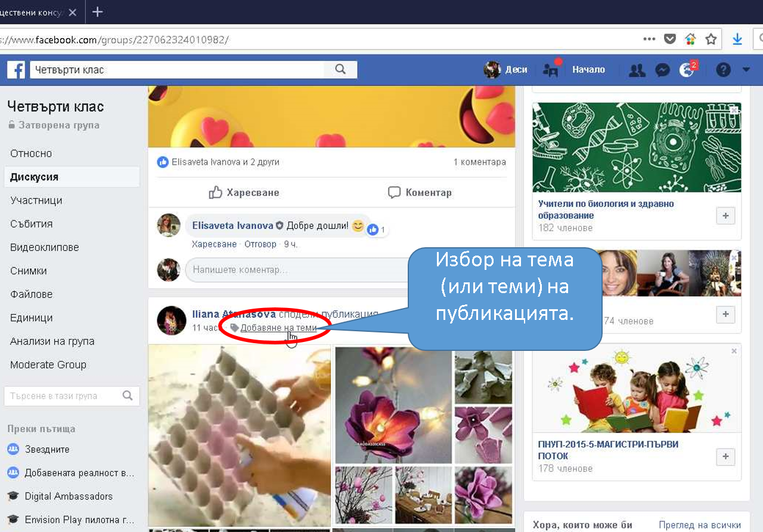Click the friends shortcut icon with red dot
Viewport: 763px width, 532px height.
pos(551,69)
